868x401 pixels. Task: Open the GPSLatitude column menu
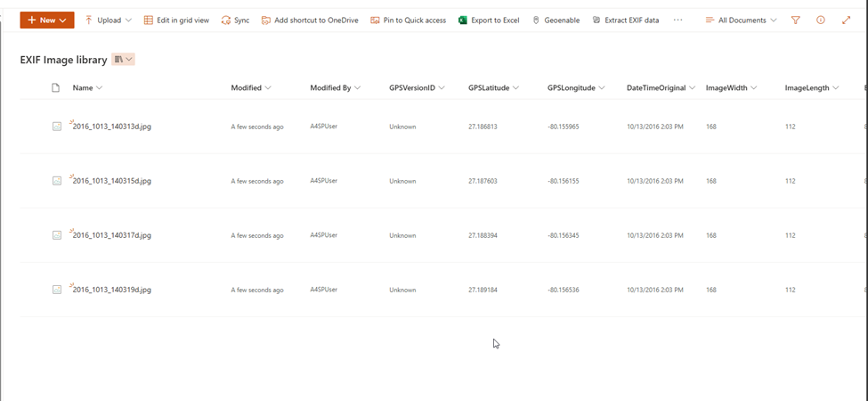(493, 87)
